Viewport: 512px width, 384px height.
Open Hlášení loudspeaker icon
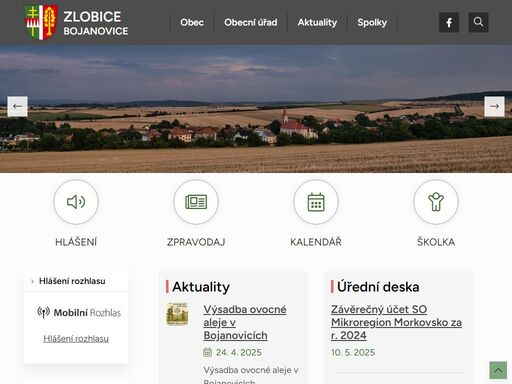76,202
